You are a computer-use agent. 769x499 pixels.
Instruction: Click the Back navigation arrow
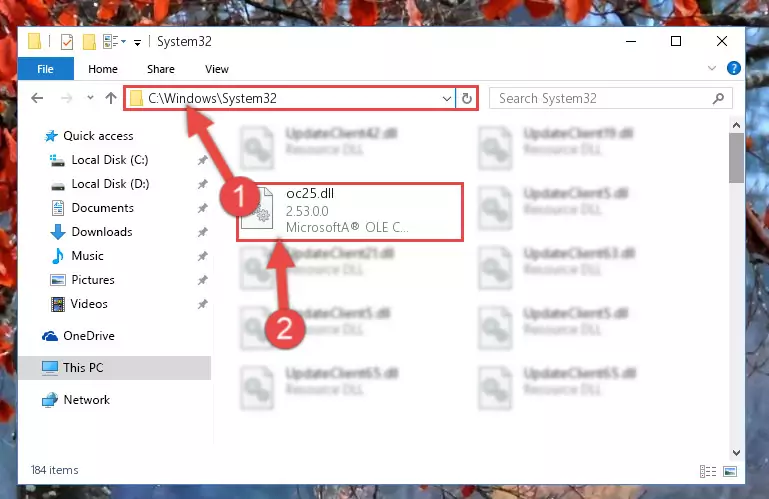point(37,98)
